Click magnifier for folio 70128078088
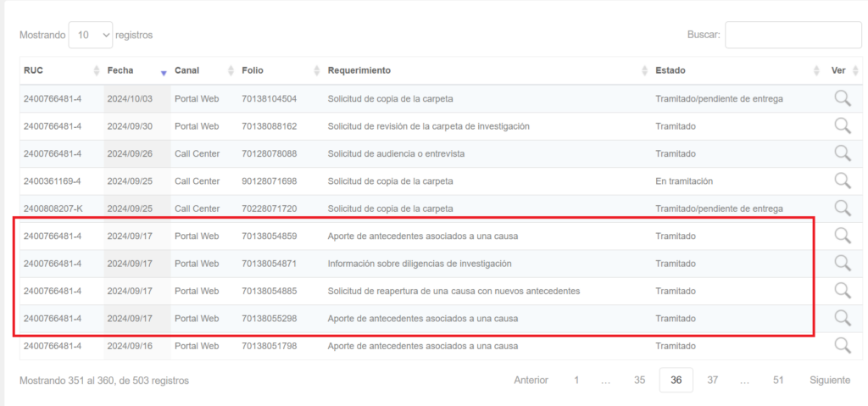 pyautogui.click(x=842, y=153)
